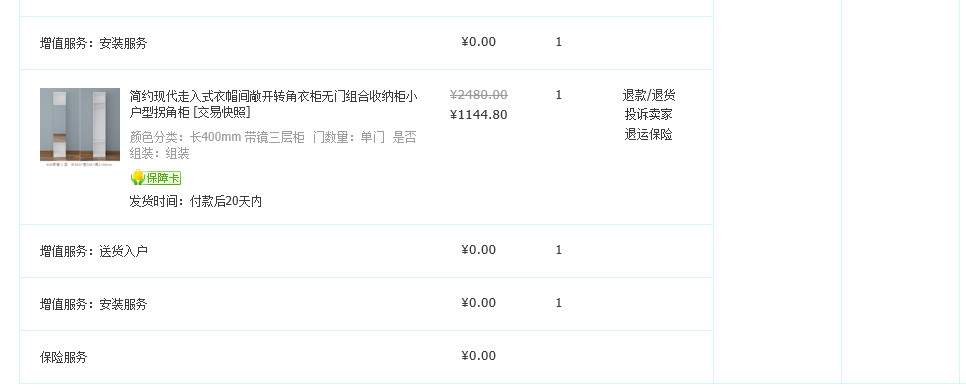Select the 发货时间 付款后20天内 text
The height and width of the screenshot is (392, 966).
(x=195, y=202)
